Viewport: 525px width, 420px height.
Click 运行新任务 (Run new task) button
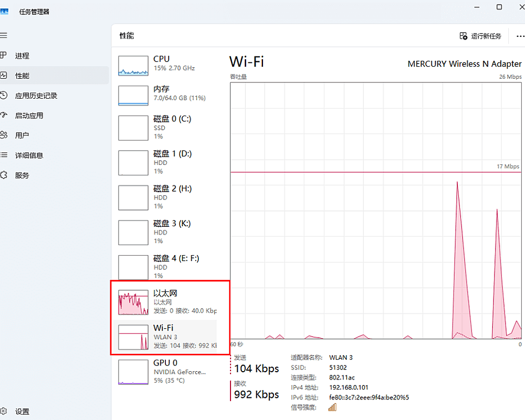tap(480, 36)
